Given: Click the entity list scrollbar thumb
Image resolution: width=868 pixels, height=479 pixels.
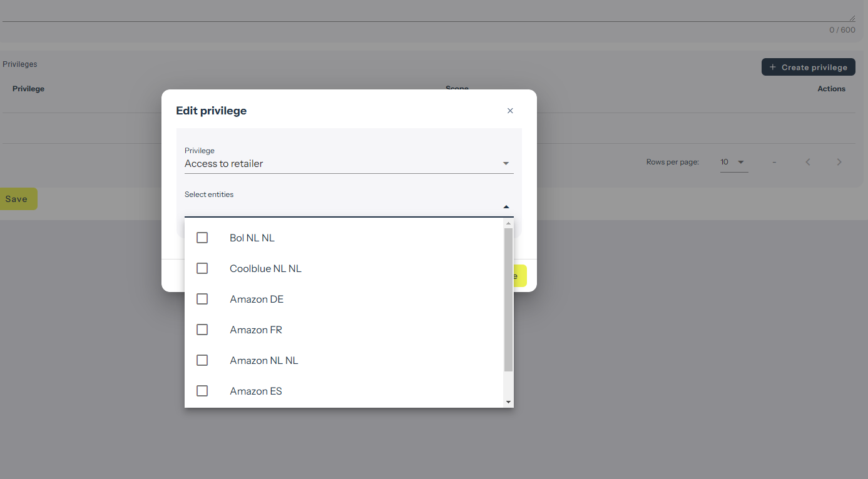Looking at the screenshot, I should click(508, 300).
